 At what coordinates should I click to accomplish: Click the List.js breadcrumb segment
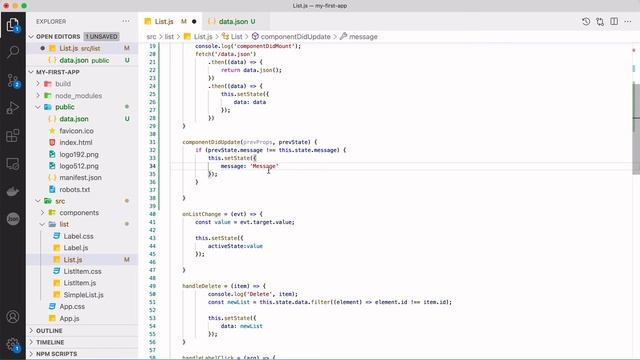click(203, 37)
